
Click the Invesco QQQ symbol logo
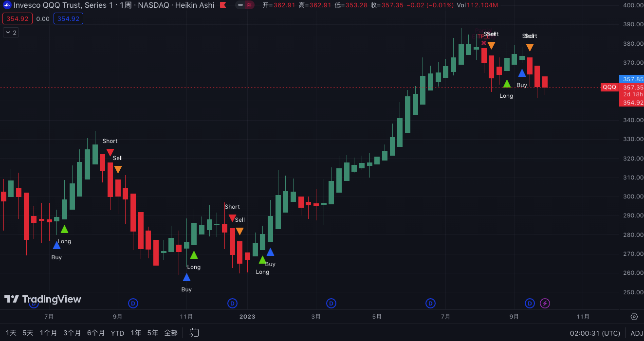tap(7, 5)
